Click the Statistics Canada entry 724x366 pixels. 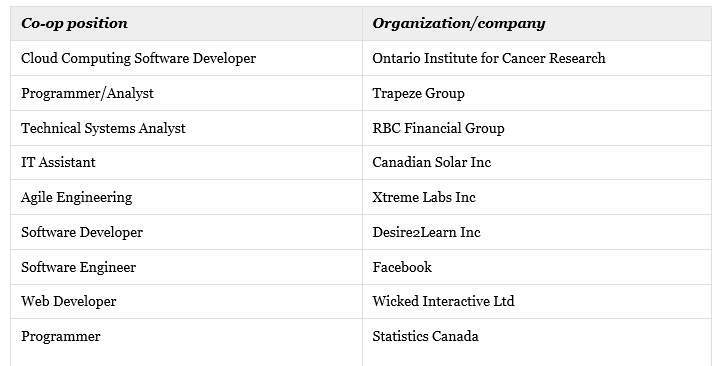click(425, 336)
